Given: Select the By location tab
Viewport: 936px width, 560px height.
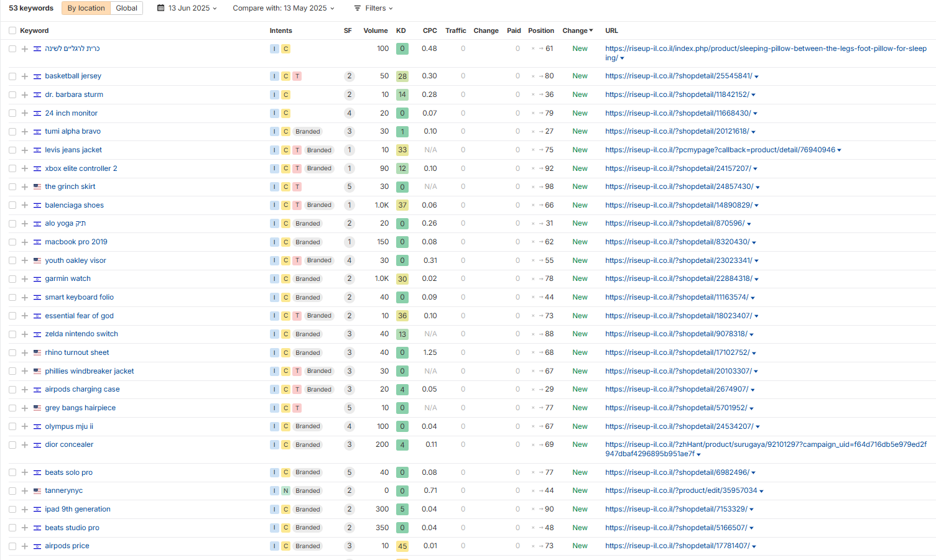Looking at the screenshot, I should pyautogui.click(x=86, y=8).
